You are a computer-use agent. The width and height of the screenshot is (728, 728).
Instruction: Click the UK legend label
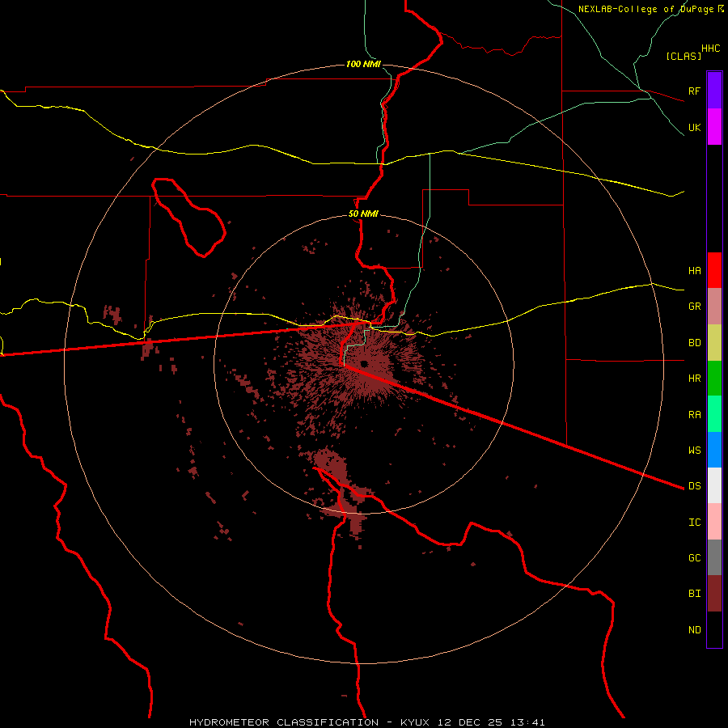[694, 127]
